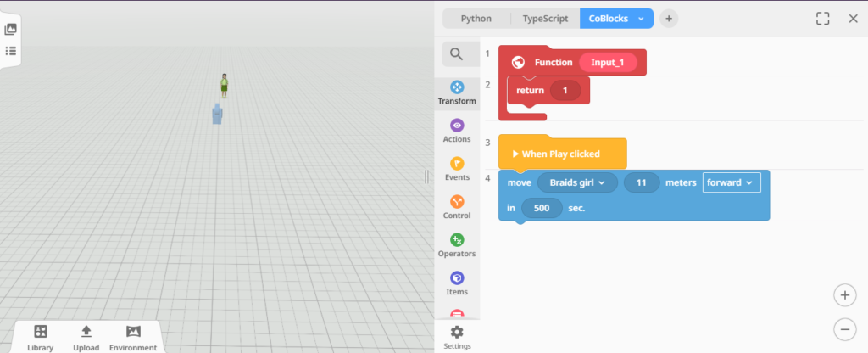Click the globe icon on the Function block
Viewport: 868px width, 353px height.
[x=518, y=63]
